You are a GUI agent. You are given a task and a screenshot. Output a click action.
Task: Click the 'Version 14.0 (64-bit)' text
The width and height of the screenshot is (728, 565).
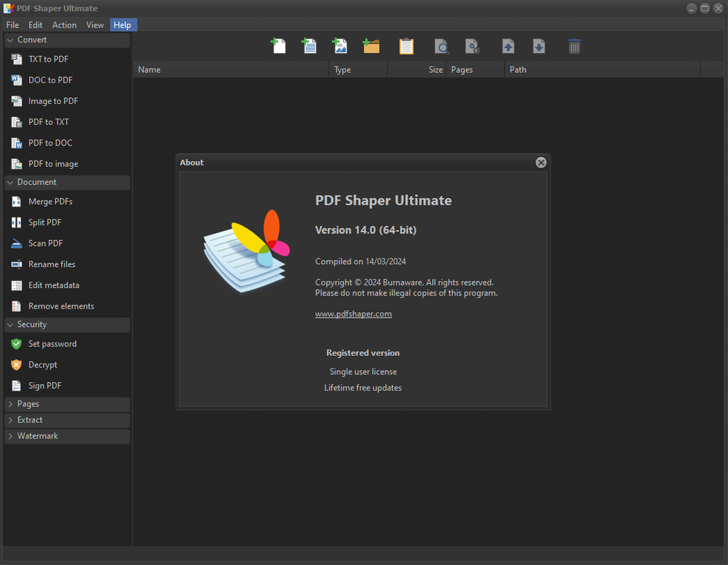[366, 230]
